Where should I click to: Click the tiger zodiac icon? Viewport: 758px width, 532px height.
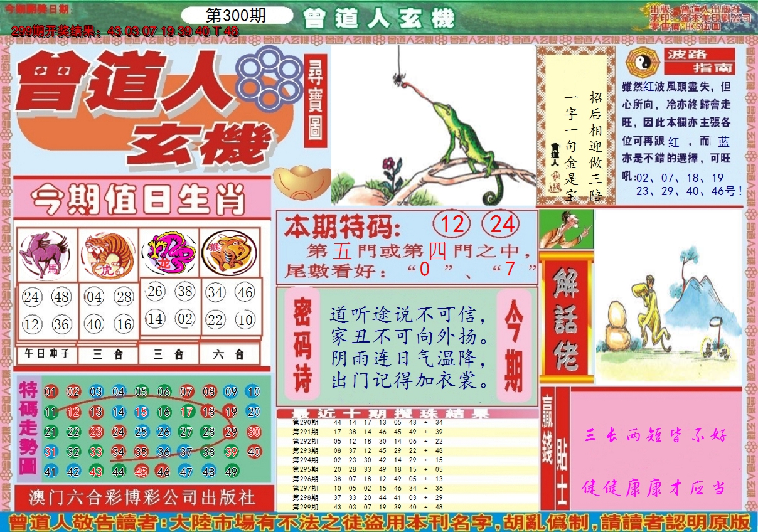[108, 253]
